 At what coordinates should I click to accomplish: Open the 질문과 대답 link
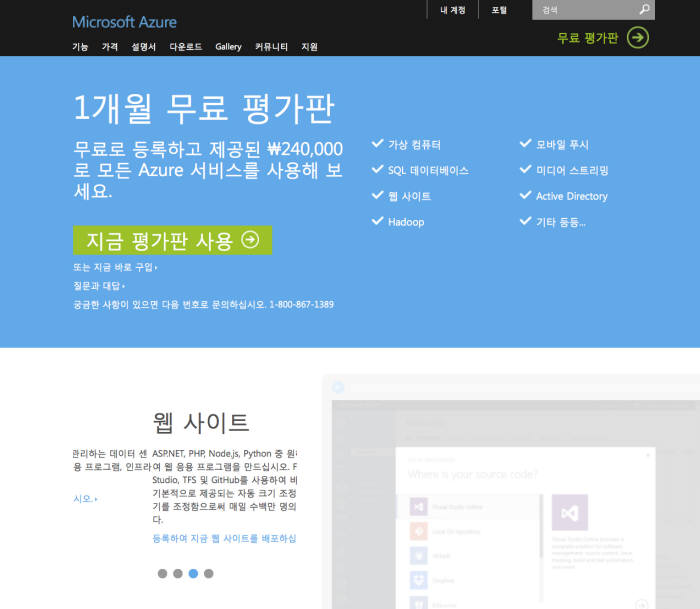coord(99,286)
